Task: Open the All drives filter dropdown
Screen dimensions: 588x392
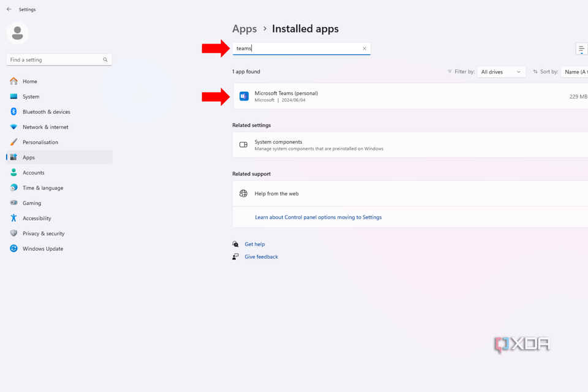Action: pos(501,72)
